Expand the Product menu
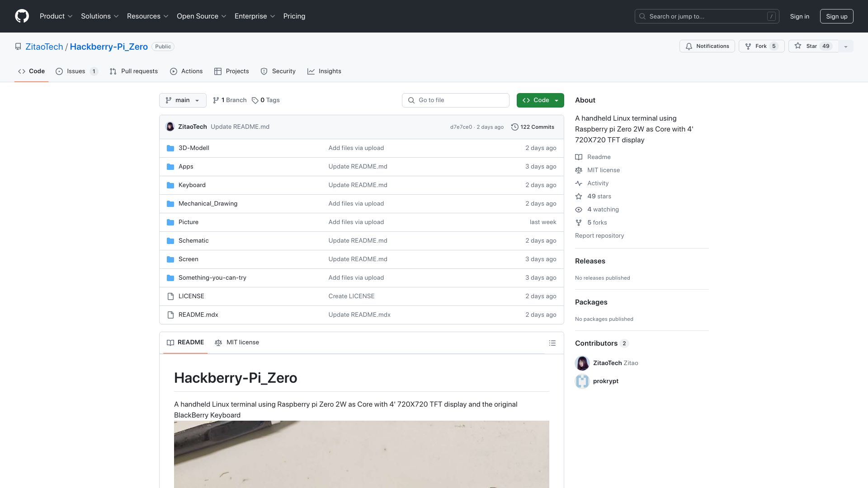The height and width of the screenshot is (488, 868). pos(56,16)
